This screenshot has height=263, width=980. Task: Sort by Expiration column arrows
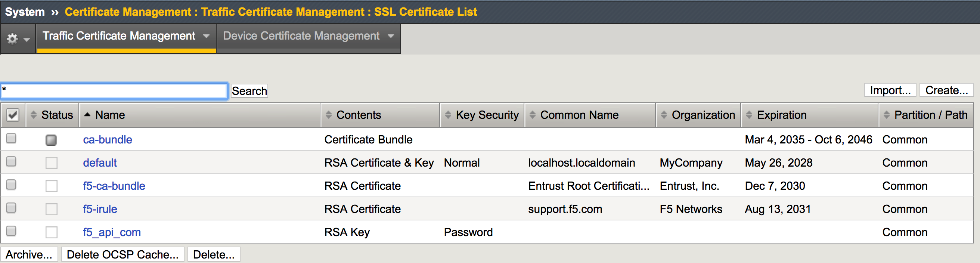[749, 115]
